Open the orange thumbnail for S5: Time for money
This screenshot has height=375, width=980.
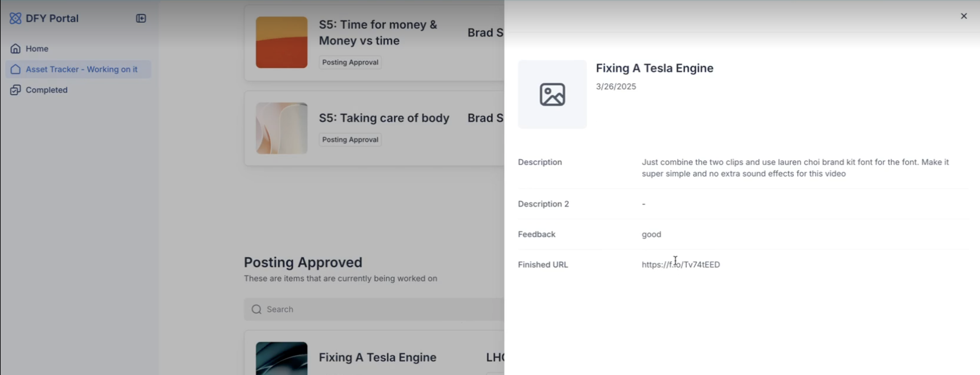point(281,42)
